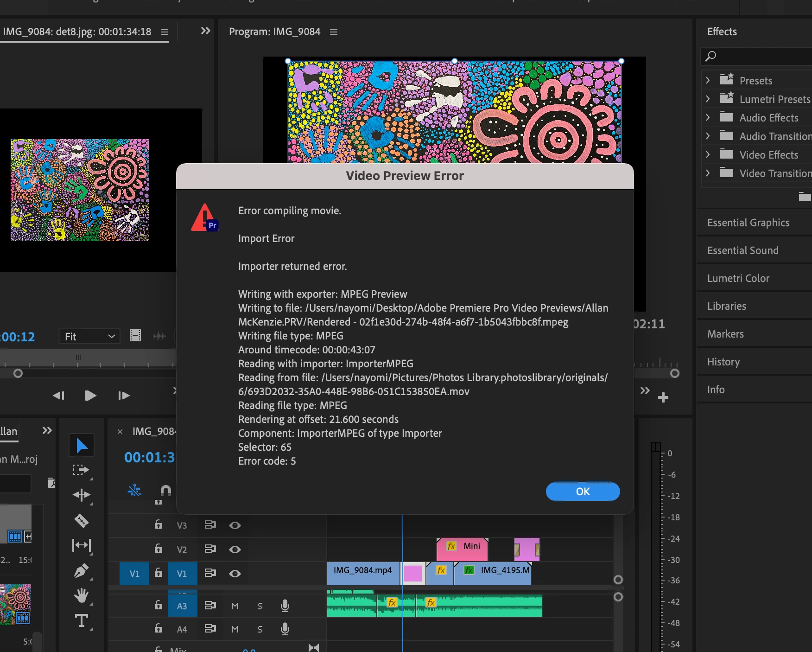The image size is (812, 652).
Task: Step back one frame in source monitor
Action: tap(58, 396)
